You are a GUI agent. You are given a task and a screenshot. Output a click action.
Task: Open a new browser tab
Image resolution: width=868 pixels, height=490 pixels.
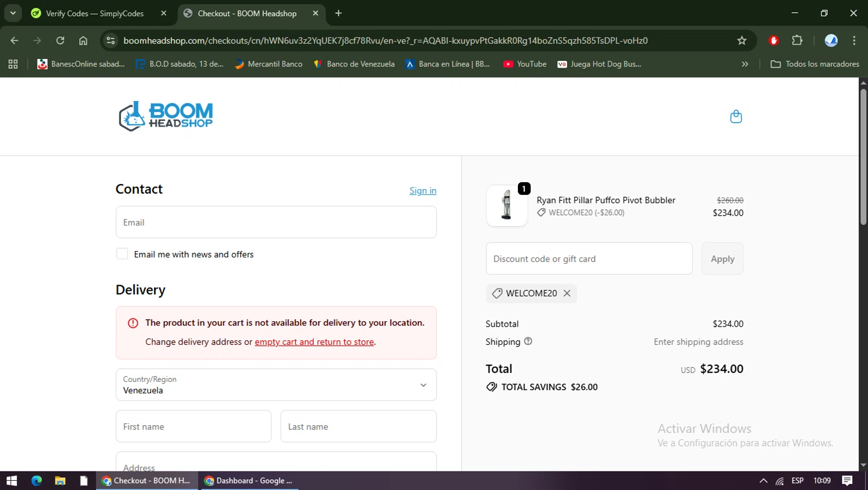339,13
